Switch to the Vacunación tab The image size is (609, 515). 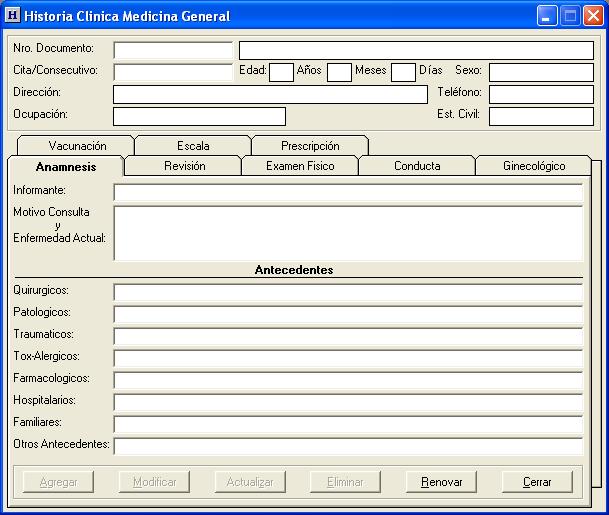click(77, 146)
